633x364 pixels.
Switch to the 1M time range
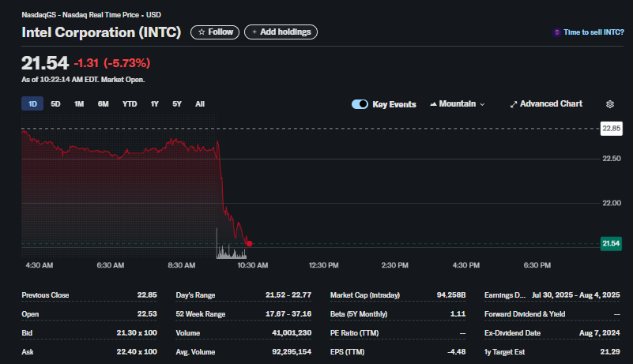point(79,104)
